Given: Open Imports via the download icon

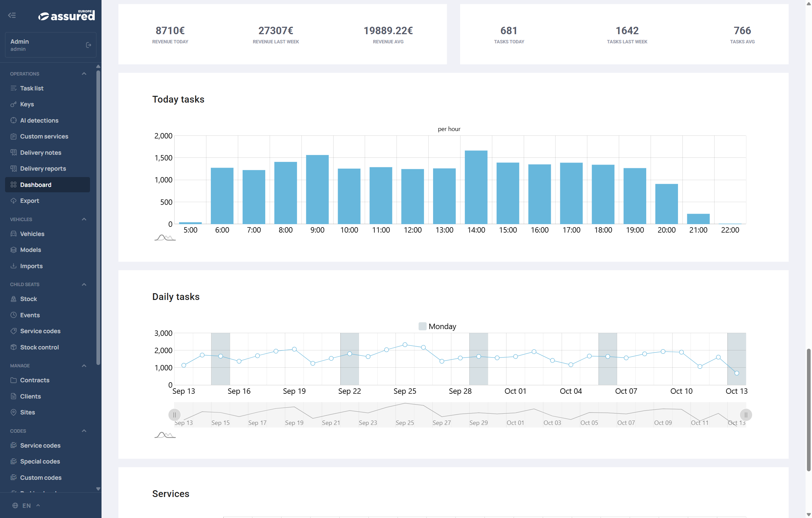Looking at the screenshot, I should click(14, 266).
